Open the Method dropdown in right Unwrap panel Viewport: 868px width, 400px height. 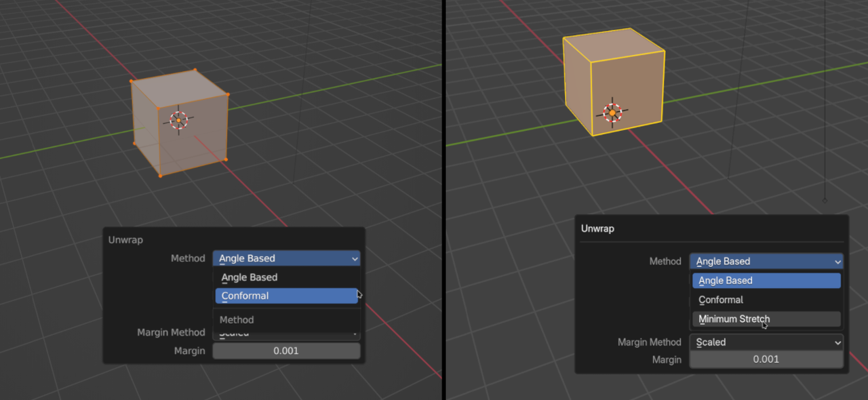click(766, 261)
